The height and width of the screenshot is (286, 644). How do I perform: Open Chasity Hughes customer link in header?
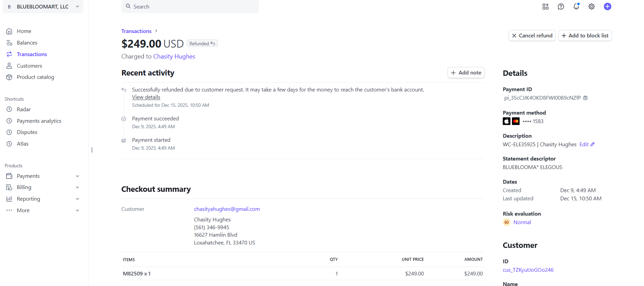174,56
